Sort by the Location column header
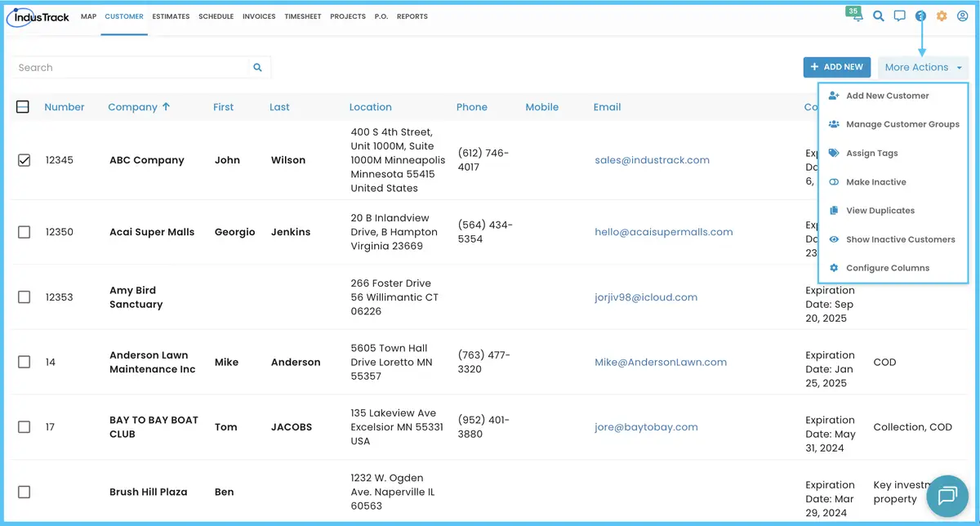980x526 pixels. coord(371,107)
